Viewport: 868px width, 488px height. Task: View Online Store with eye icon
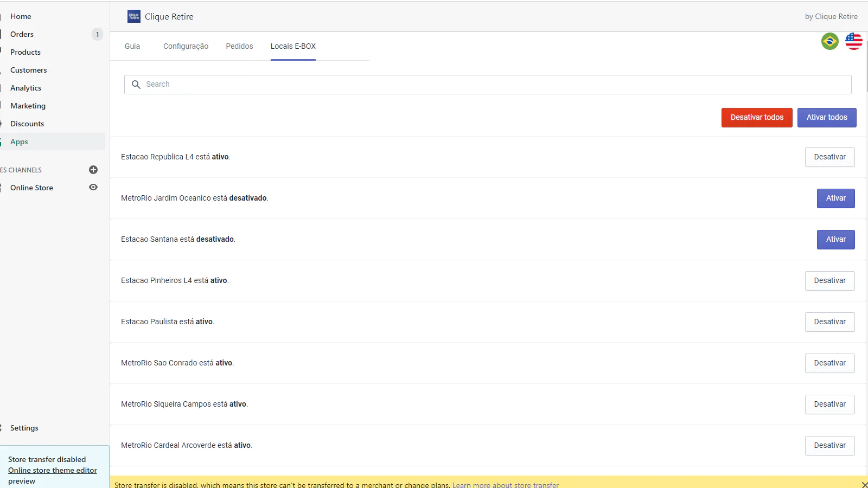pyautogui.click(x=93, y=188)
